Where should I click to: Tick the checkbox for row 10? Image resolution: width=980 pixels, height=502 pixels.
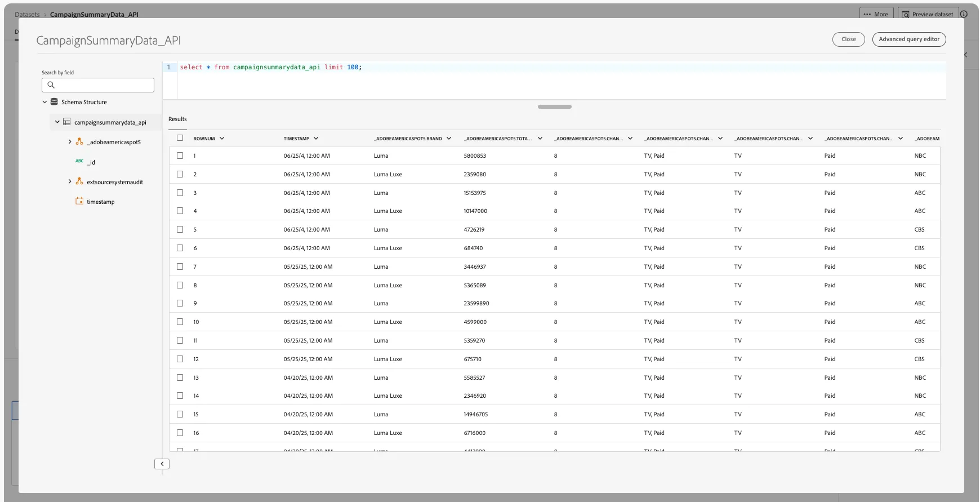pyautogui.click(x=180, y=322)
